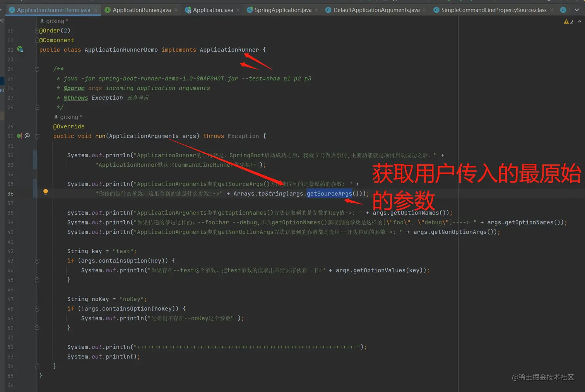The height and width of the screenshot is (392, 585).
Task: Click the gitking author hint above @Order
Action: coord(54,21)
